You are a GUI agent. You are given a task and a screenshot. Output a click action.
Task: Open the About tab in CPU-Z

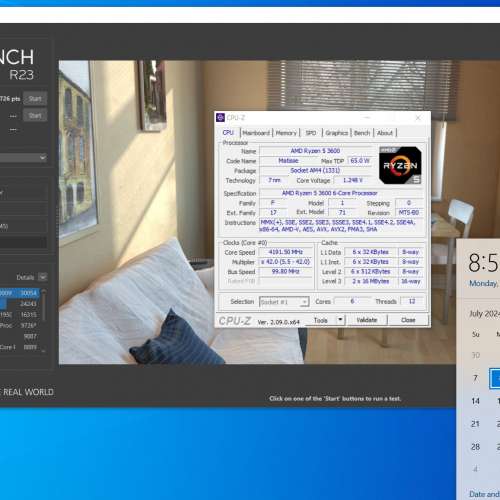(x=385, y=133)
